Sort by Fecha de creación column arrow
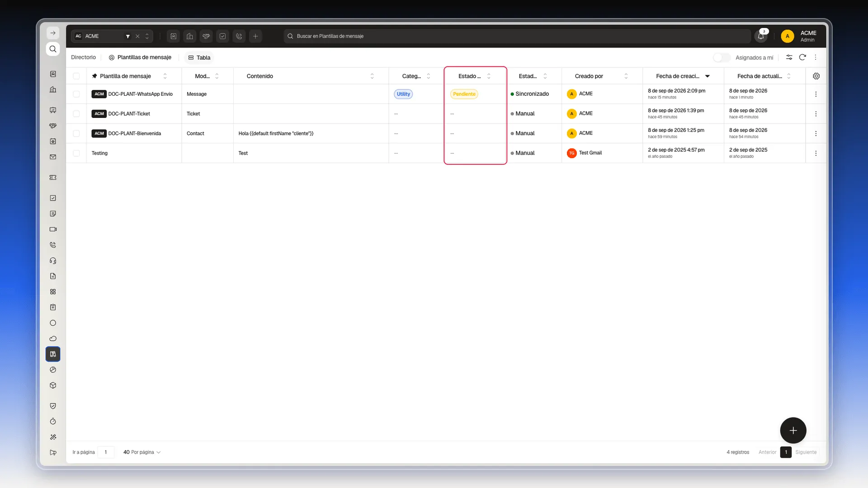The image size is (868, 488). (x=708, y=76)
